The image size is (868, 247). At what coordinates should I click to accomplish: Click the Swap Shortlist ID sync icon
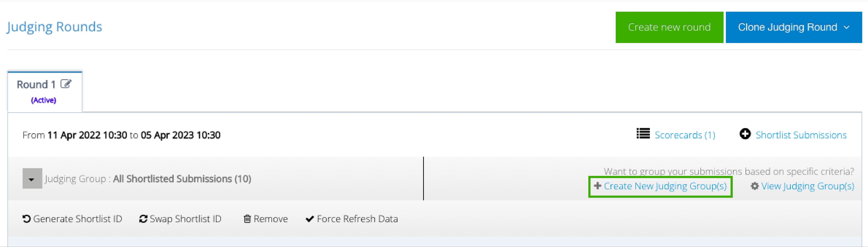(x=143, y=219)
